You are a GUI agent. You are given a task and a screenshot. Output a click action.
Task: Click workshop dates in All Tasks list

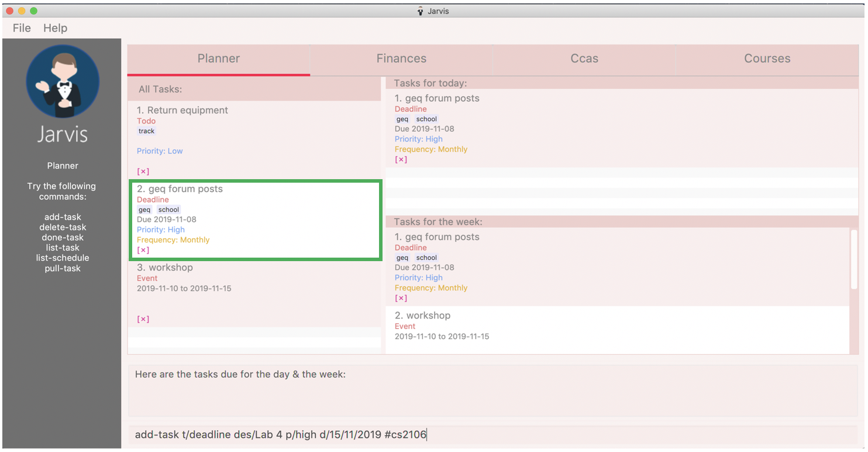pyautogui.click(x=184, y=289)
